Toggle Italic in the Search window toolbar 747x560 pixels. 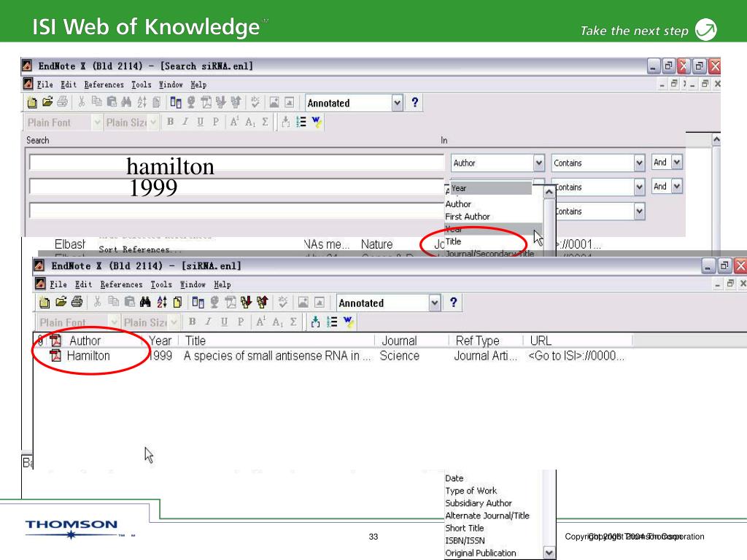point(185,122)
